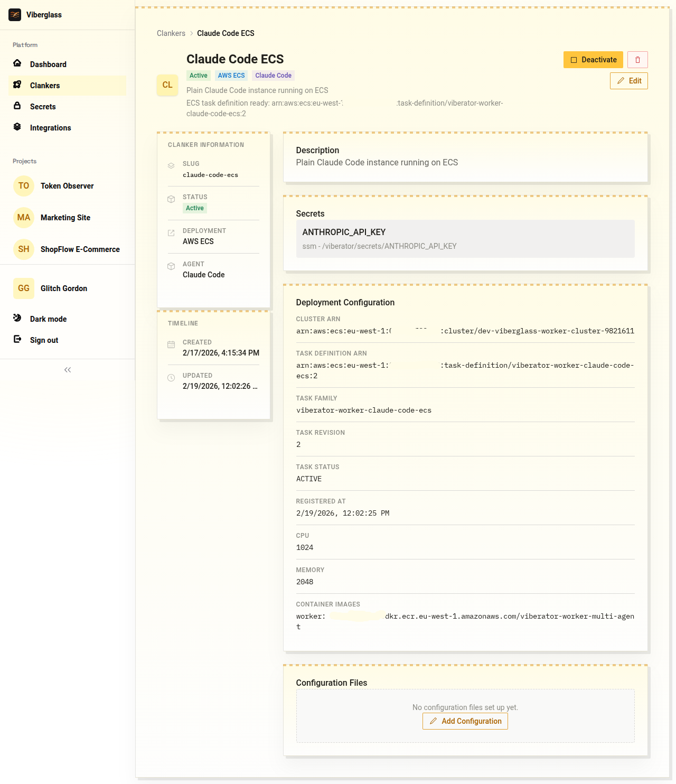This screenshot has width=676, height=784.
Task: Go to Clankers breadcrumb link
Action: (x=171, y=33)
